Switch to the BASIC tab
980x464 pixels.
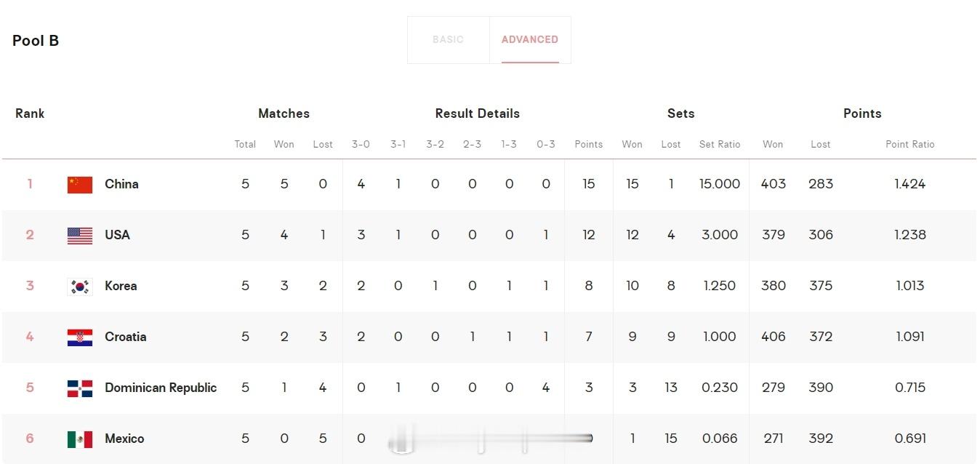(448, 39)
